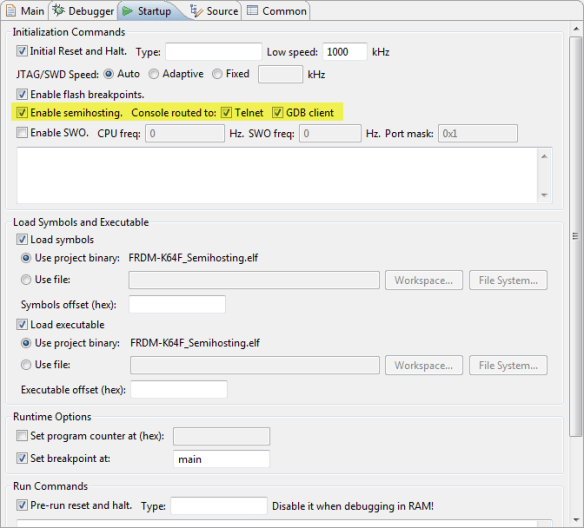The image size is (584, 528).
Task: Click the Source tab tree icon
Action: (196, 11)
